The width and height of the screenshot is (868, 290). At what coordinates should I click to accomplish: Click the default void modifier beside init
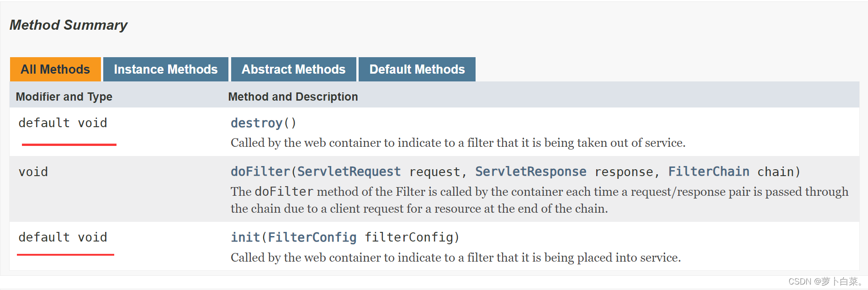pos(63,237)
